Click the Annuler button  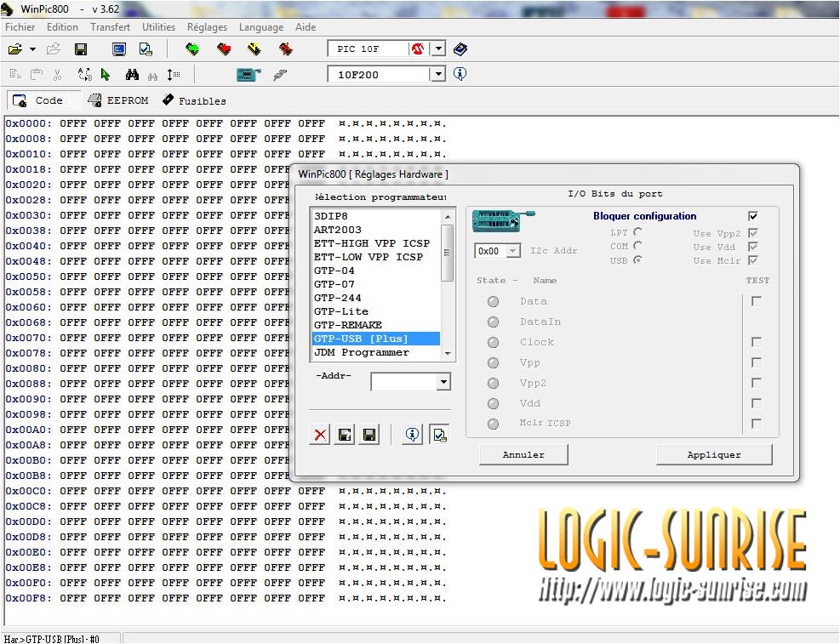pyautogui.click(x=523, y=455)
